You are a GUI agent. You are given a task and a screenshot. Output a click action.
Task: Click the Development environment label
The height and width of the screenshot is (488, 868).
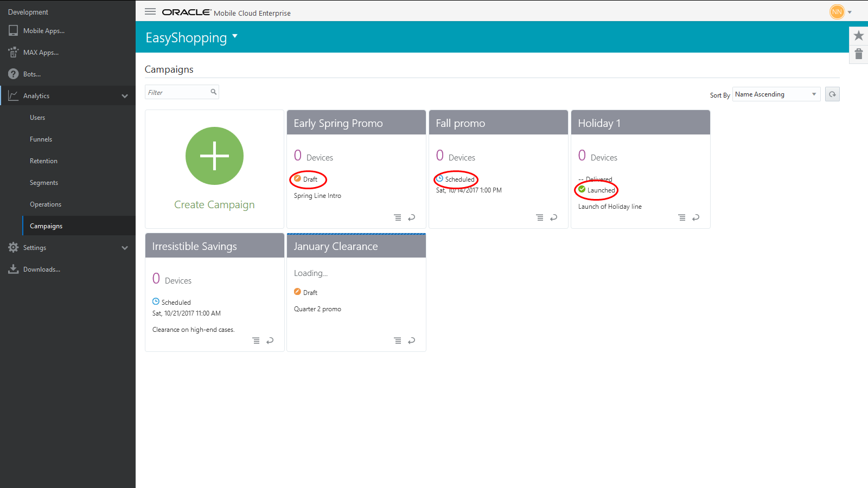click(28, 12)
